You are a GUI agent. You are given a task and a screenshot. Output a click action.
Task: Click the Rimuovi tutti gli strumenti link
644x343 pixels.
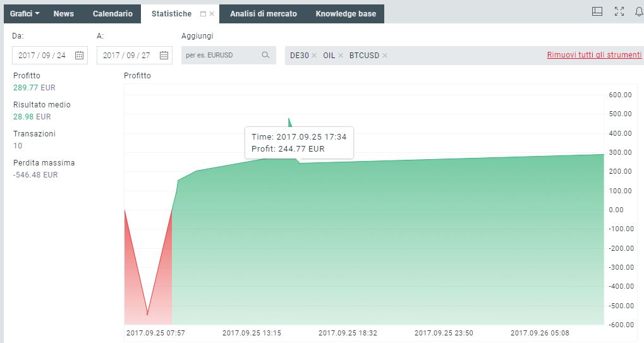pos(594,55)
